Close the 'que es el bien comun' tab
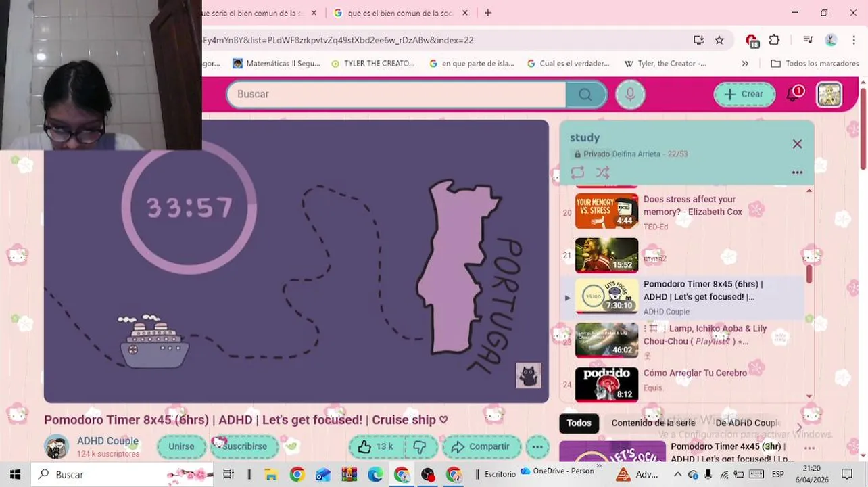This screenshot has width=868, height=487. 465,13
